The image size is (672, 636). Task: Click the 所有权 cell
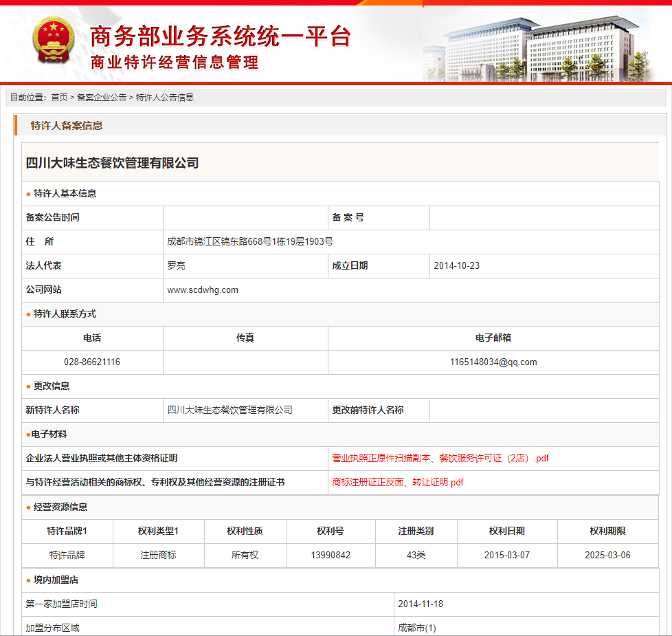245,555
